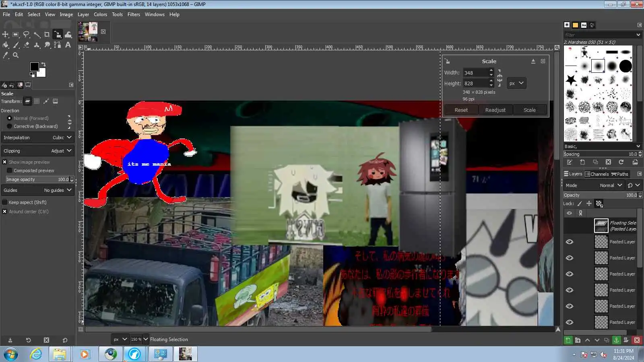Activate the Zoom magnifier tool

click(x=16, y=56)
